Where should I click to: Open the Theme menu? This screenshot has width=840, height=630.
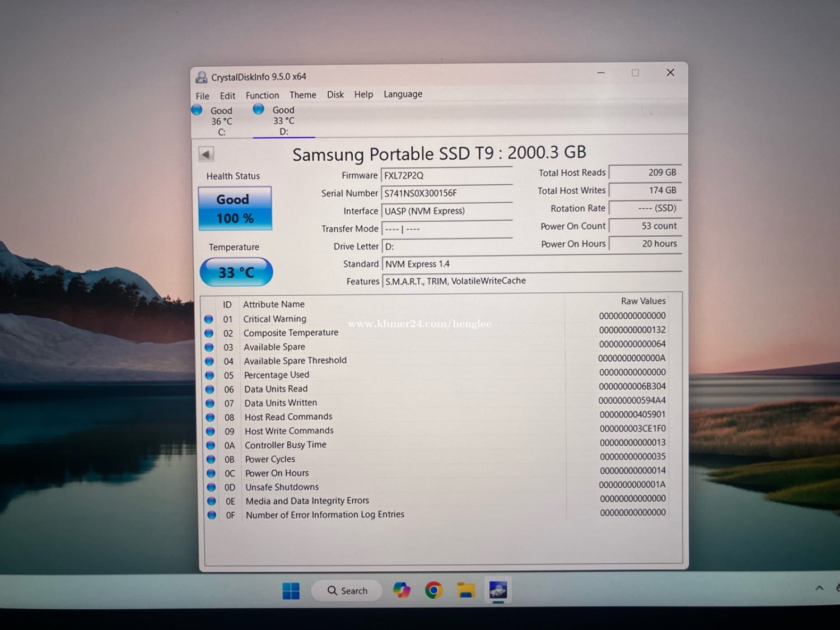[302, 95]
